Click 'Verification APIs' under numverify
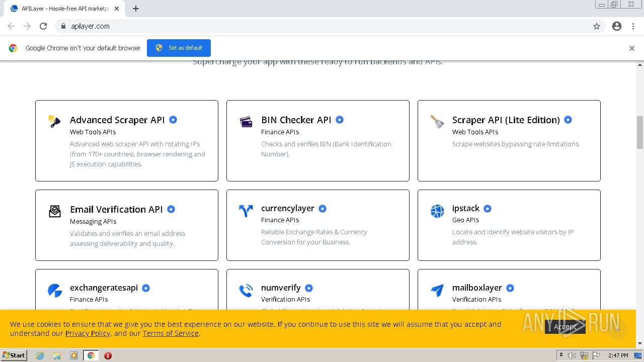The image size is (644, 362). 285,299
